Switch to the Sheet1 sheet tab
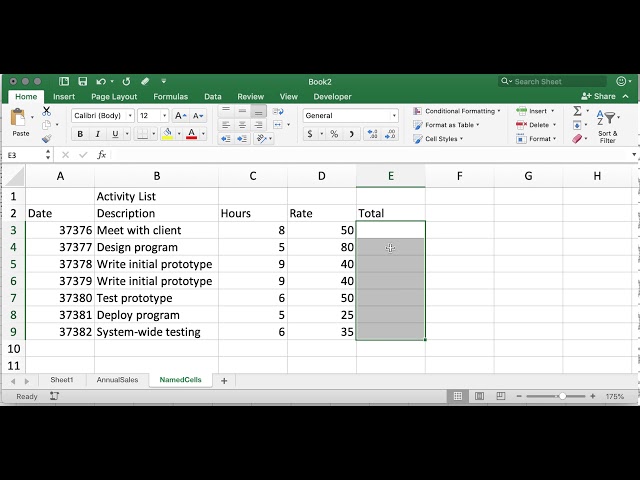This screenshot has width=640, height=480. [62, 380]
